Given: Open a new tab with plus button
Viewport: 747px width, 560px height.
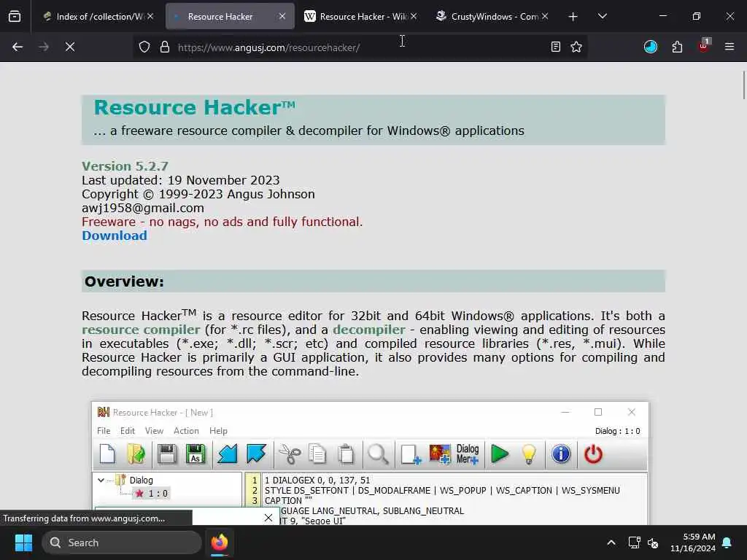Looking at the screenshot, I should [x=573, y=17].
